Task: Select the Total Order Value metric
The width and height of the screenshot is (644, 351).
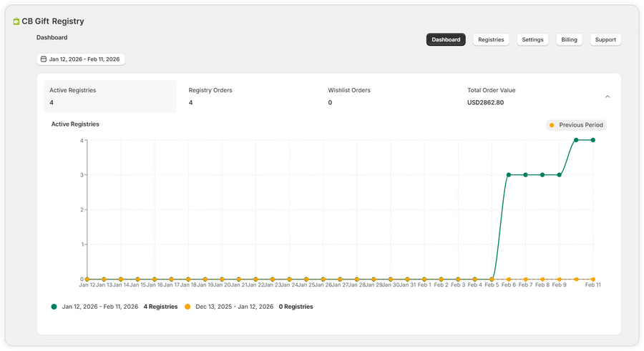Action: pos(528,97)
